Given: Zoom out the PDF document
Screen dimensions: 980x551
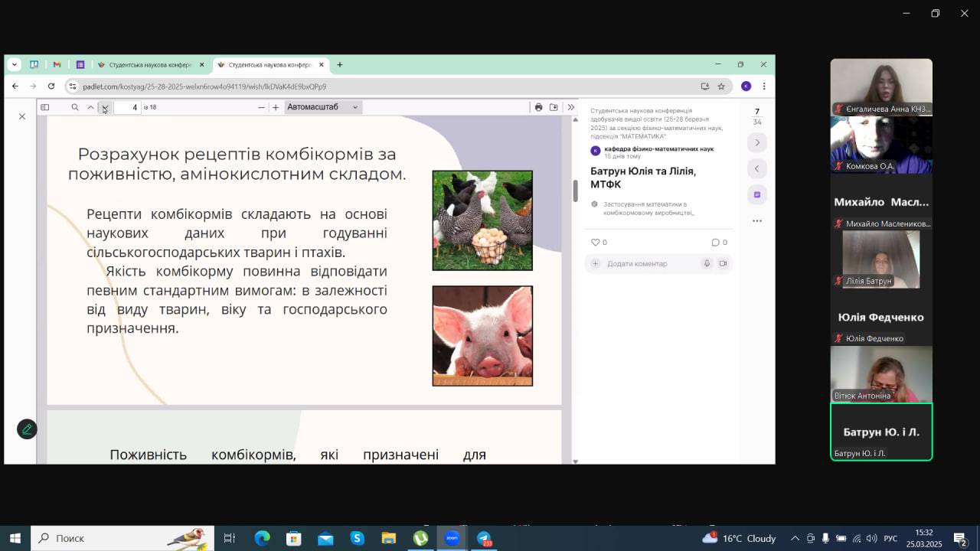Looking at the screenshot, I should [261, 107].
